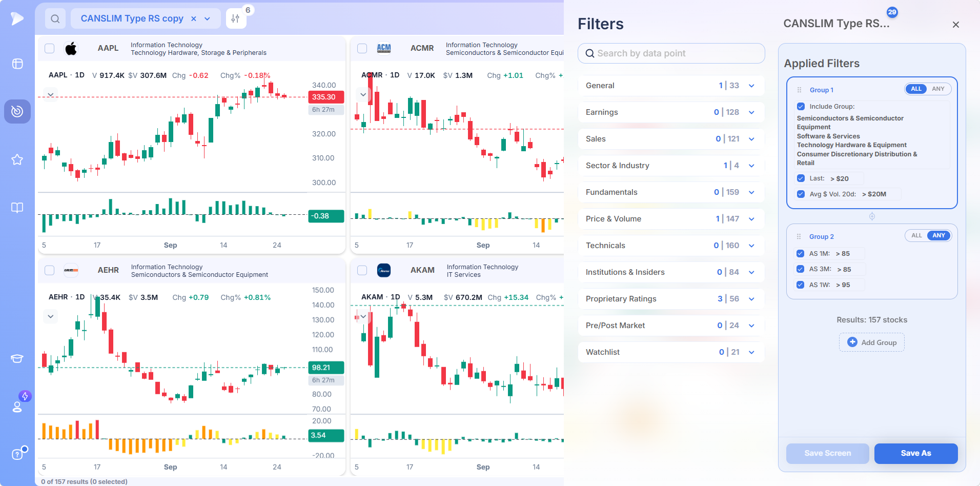The height and width of the screenshot is (486, 980).
Task: Open the book icon in the sidebar
Action: pos(17,208)
